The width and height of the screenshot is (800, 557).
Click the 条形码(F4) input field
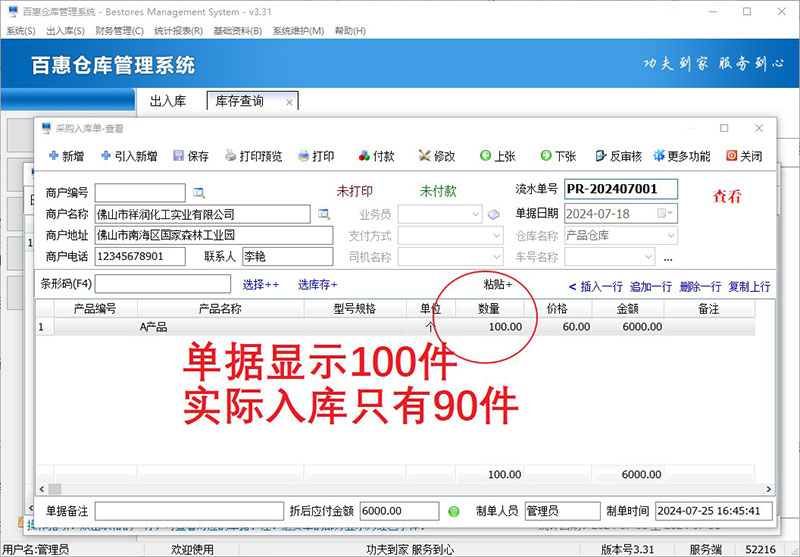(x=163, y=284)
